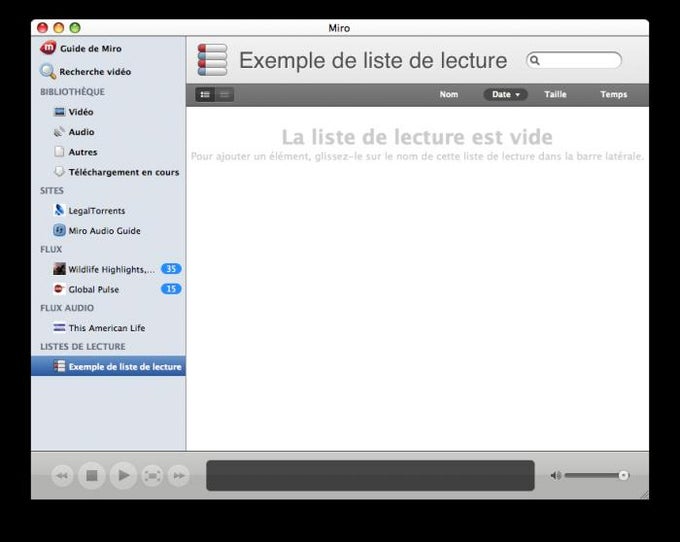
Task: Click the next track forward button
Action: click(179, 476)
